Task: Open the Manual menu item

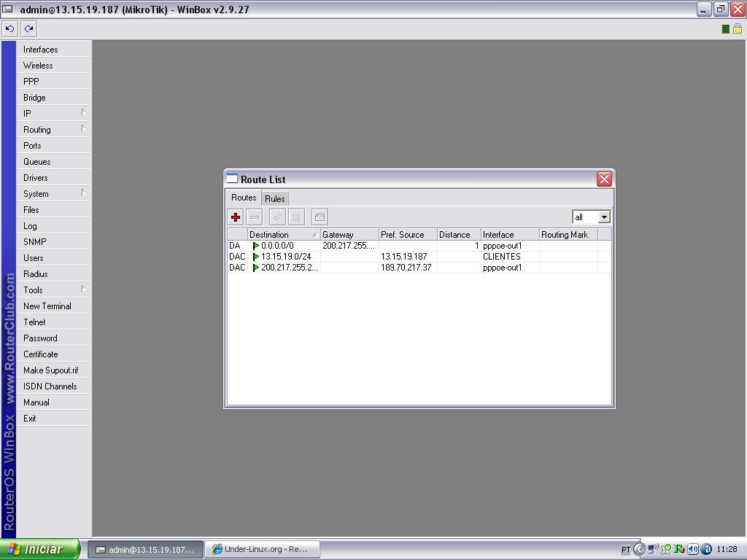Action: point(53,402)
